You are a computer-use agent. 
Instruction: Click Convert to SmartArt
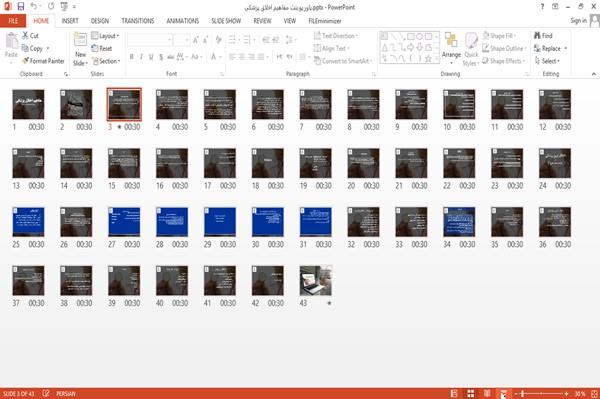pyautogui.click(x=343, y=61)
